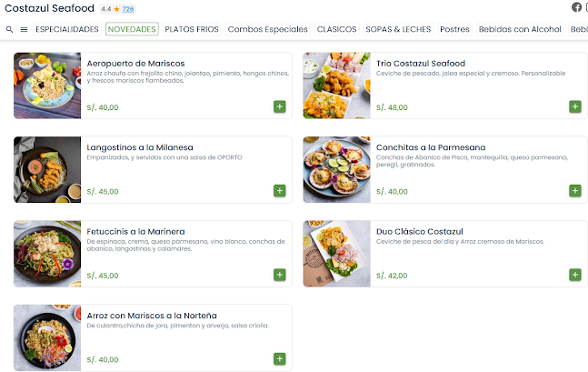The image size is (588, 372).
Task: Add Arroz con Mariscos a la Norteña
Action: 279,359
